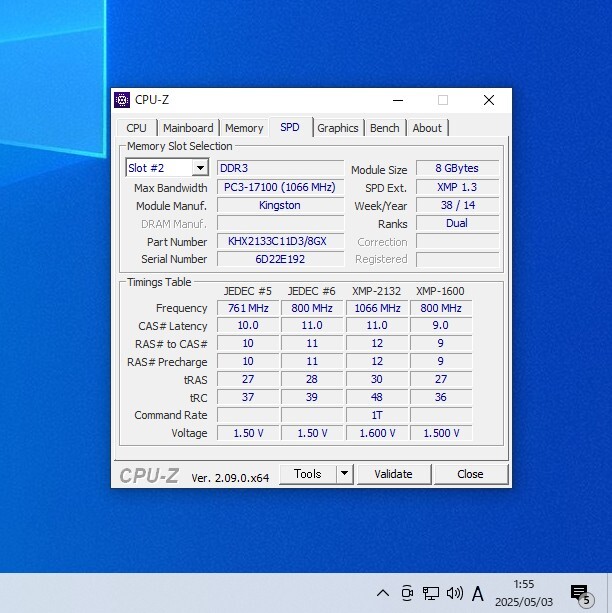Click the 8 GBytes module size value
Image resolution: width=612 pixels, height=613 pixels.
457,168
